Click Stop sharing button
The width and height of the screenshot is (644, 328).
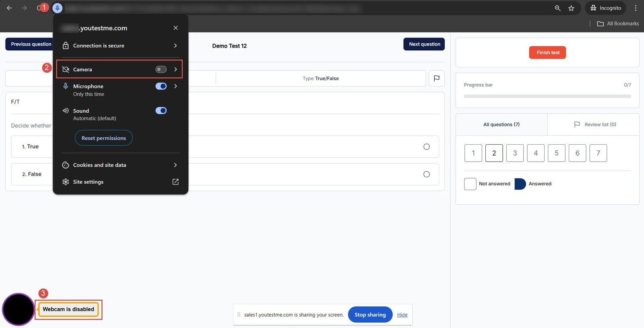tap(370, 315)
